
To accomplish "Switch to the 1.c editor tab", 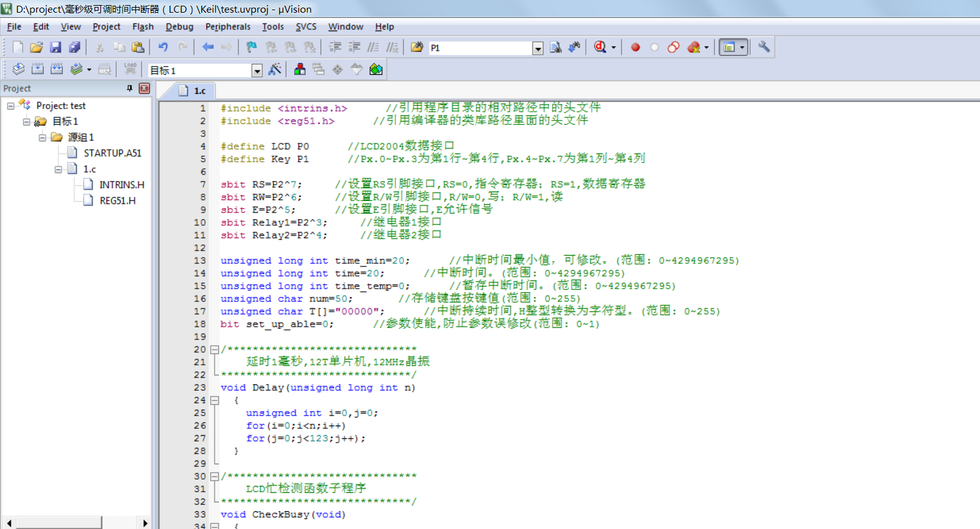I will [x=193, y=91].
